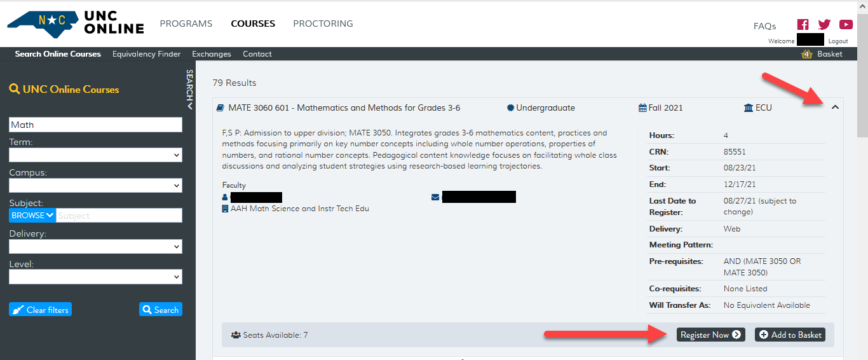Collapse the Search sidebar panel
Screen dimensions: 868x360
tap(189, 90)
